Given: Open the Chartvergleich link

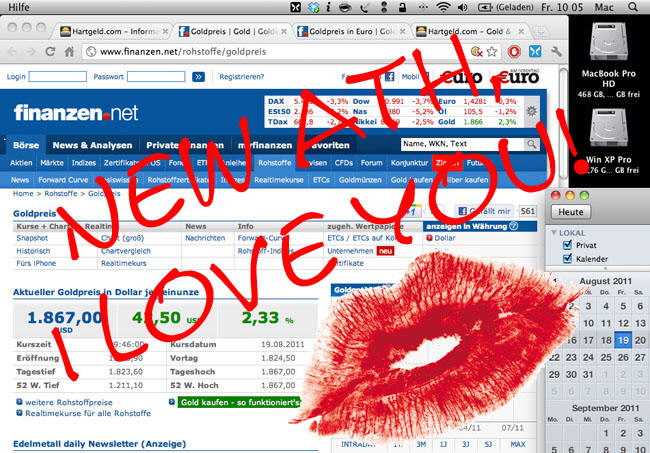Looking at the screenshot, I should (126, 251).
